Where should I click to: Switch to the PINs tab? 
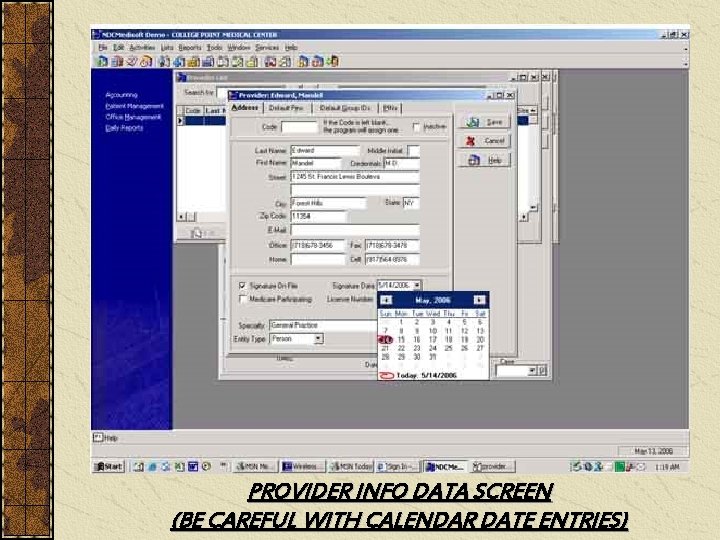coord(390,108)
